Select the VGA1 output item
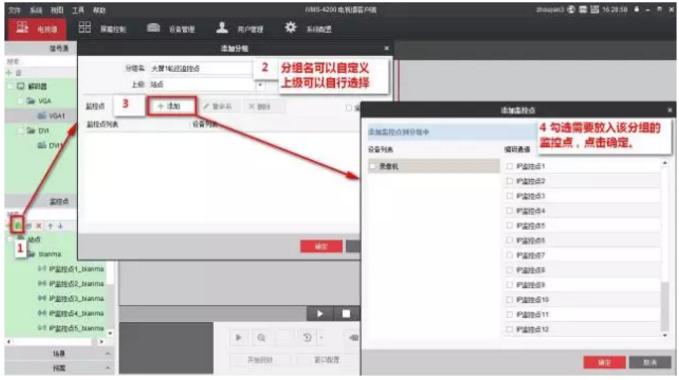679x380 pixels. (x=52, y=116)
